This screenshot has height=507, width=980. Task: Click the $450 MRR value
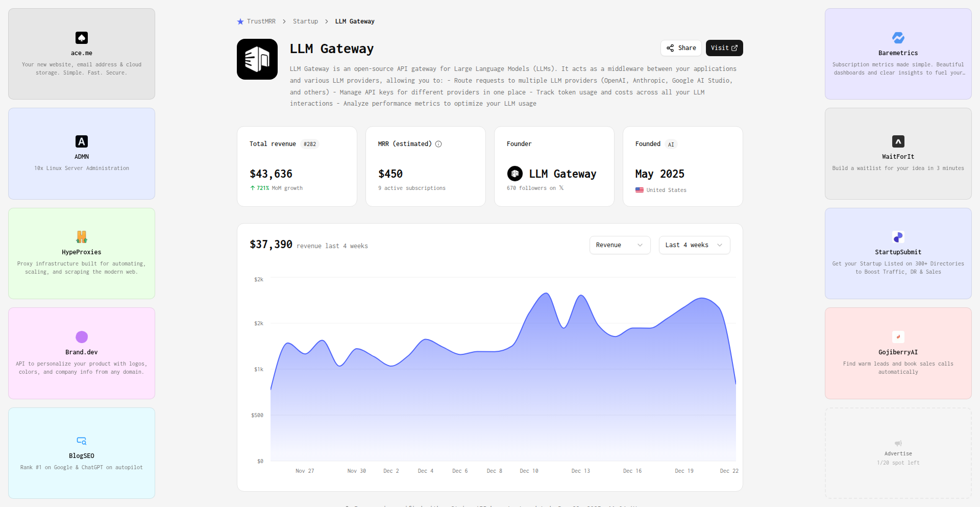pyautogui.click(x=390, y=174)
